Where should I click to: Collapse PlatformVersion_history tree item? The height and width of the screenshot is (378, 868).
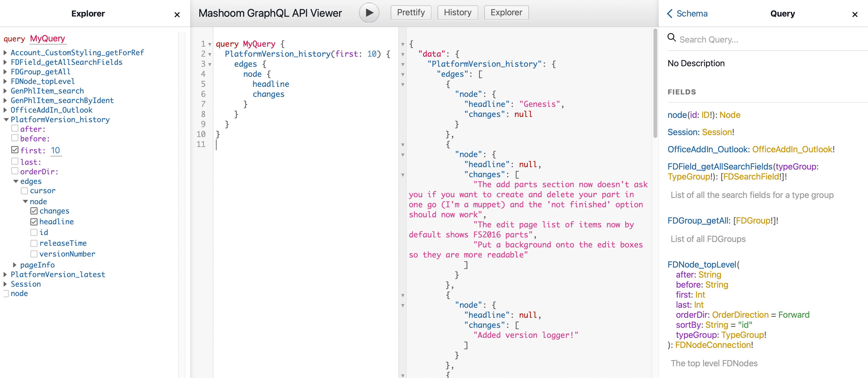click(x=6, y=120)
